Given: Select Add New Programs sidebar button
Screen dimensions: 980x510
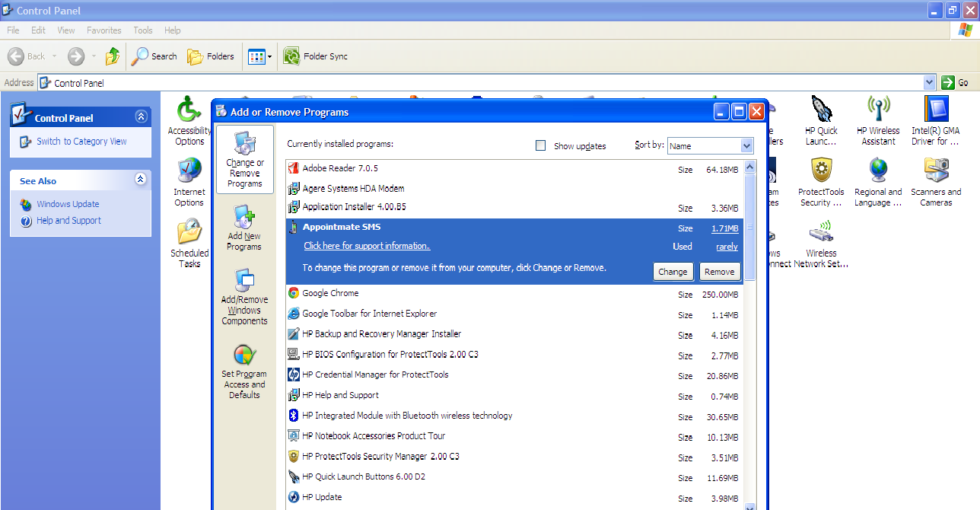Looking at the screenshot, I should [244, 228].
